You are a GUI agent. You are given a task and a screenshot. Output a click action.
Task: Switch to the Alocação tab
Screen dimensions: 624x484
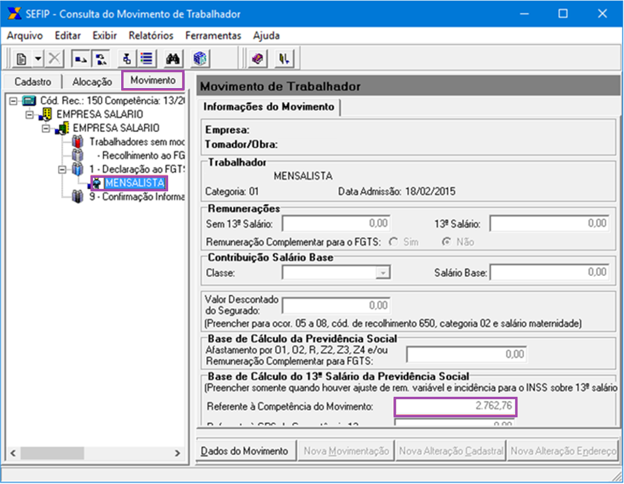(92, 82)
